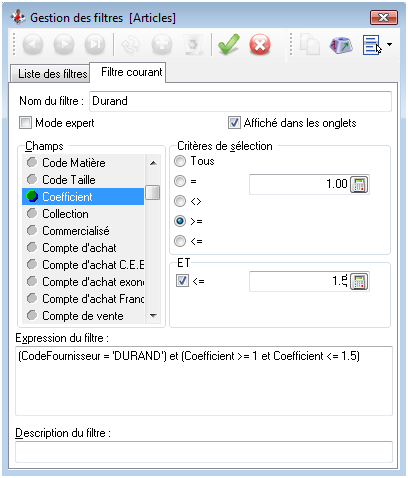Viewport: 408px width, 478px height.
Task: Click the greyed-out previous record arrow
Action: (33, 44)
